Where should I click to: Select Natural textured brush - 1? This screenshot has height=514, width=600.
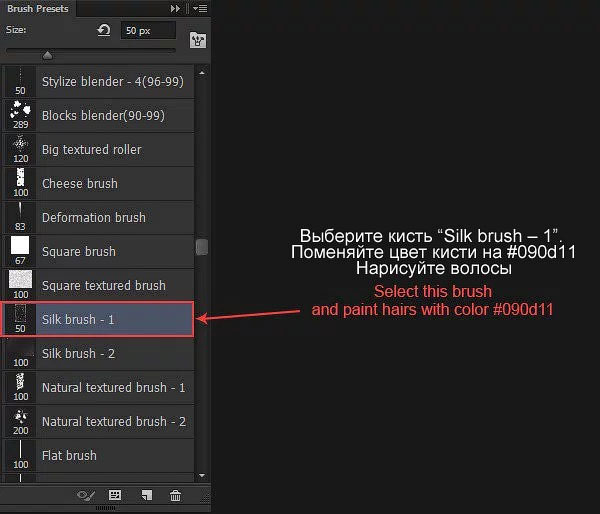98,388
